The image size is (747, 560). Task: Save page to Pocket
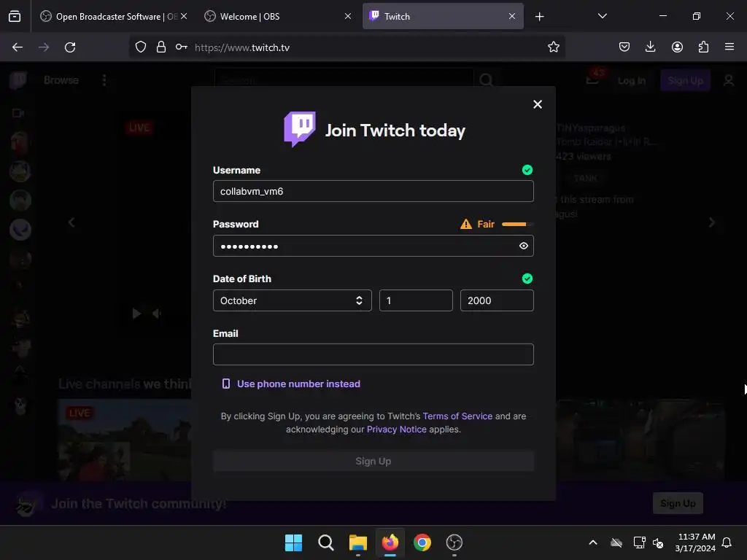624,47
